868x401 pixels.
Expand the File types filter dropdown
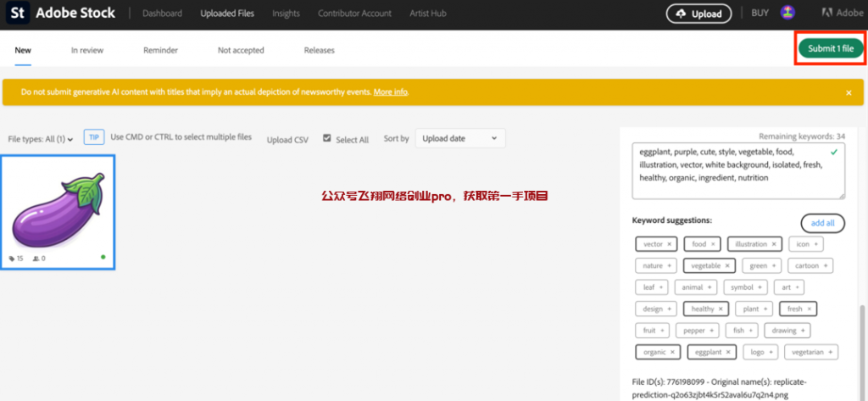tap(41, 139)
